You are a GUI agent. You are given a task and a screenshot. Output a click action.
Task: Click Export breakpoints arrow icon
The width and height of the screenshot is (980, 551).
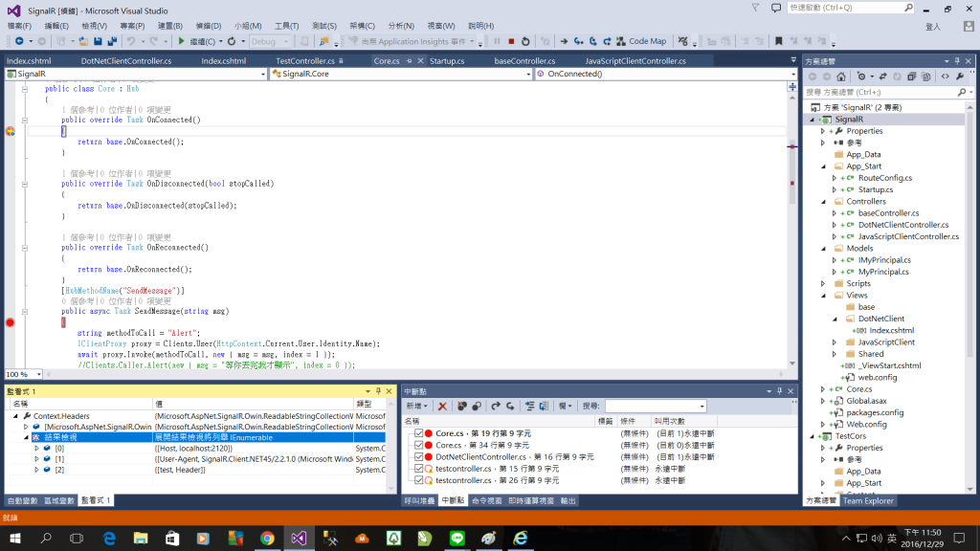(496, 406)
